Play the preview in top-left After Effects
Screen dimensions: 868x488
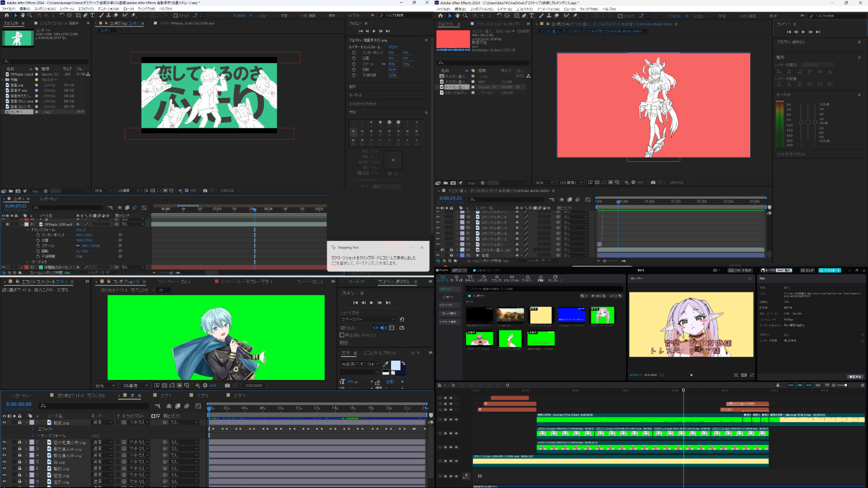click(x=374, y=31)
